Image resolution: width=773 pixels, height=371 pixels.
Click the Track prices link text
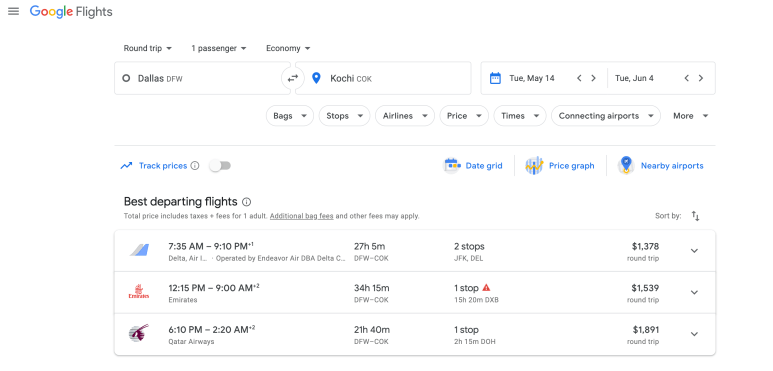[163, 166]
